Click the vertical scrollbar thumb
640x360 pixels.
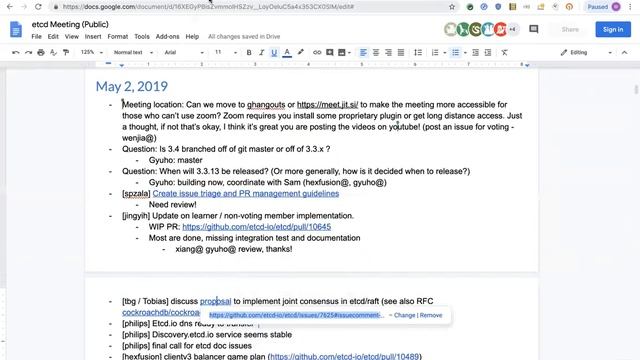tap(636, 89)
